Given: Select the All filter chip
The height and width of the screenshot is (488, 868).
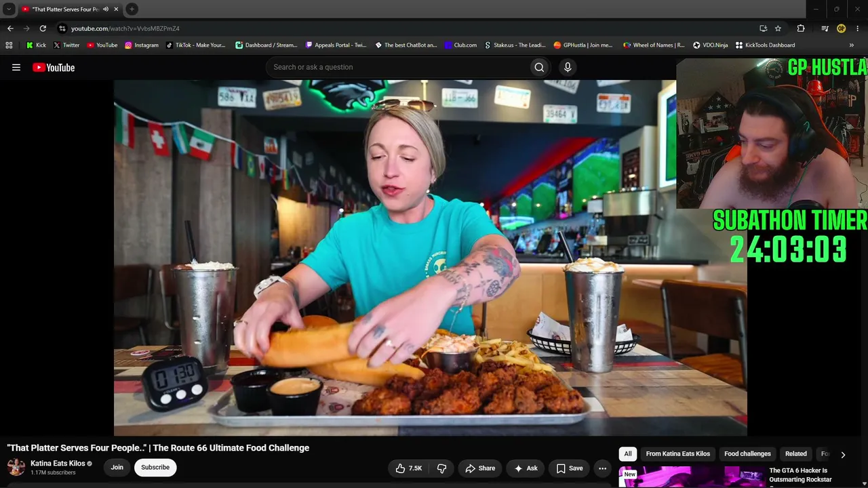Looking at the screenshot, I should [x=628, y=454].
